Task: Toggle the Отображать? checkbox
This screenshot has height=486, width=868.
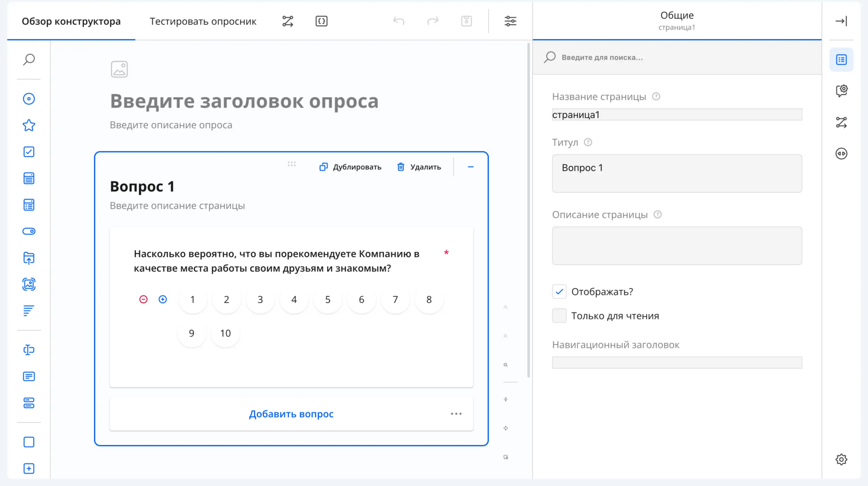Action: (x=560, y=292)
